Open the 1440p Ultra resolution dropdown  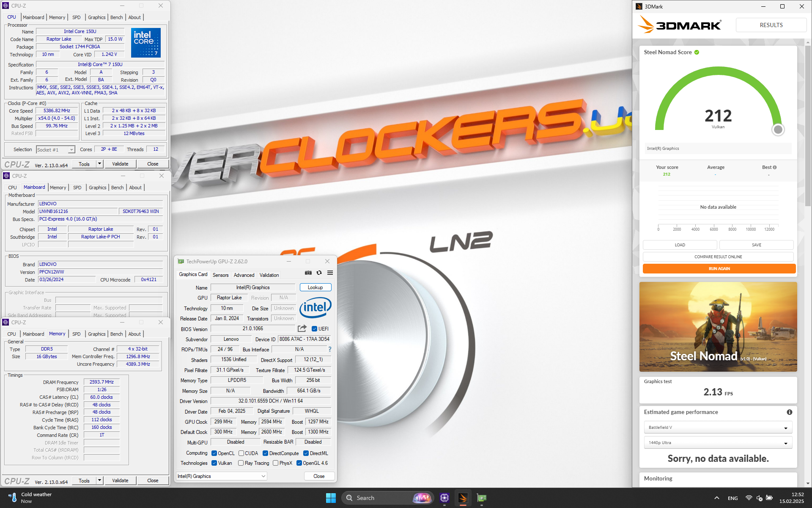[x=718, y=443]
